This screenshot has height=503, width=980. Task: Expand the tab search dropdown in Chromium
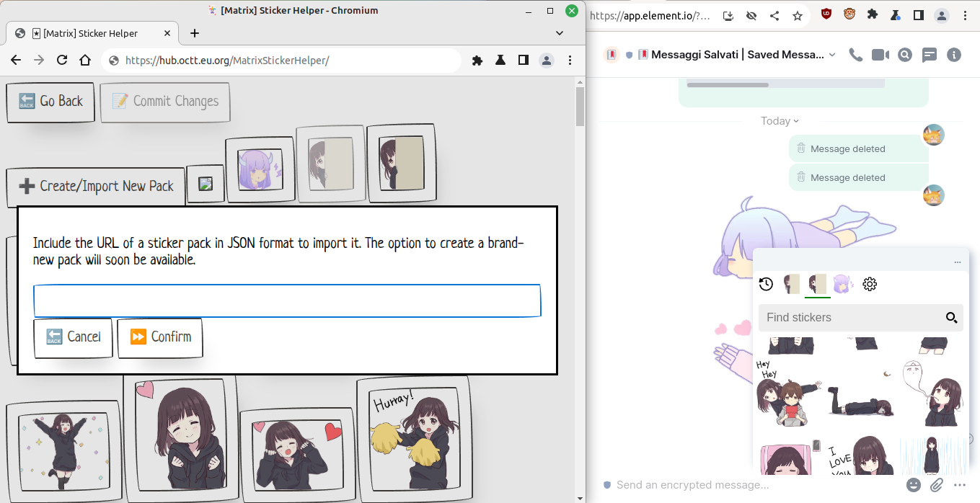pyautogui.click(x=560, y=33)
